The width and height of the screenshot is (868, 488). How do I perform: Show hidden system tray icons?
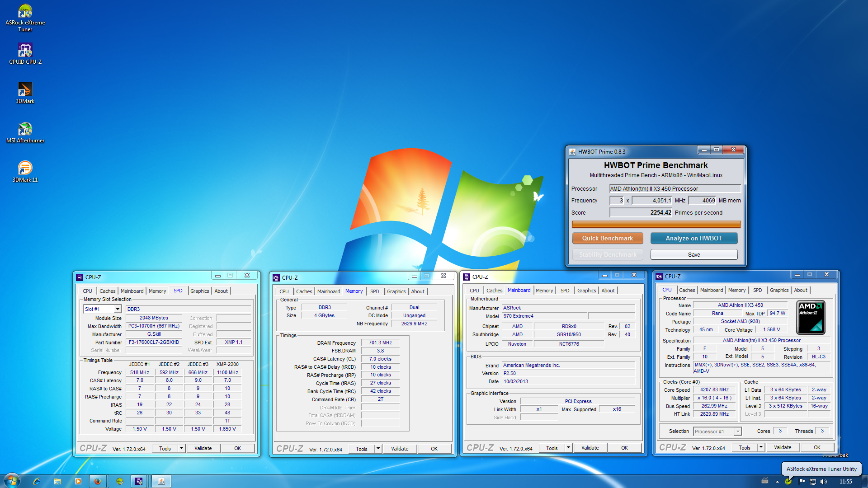point(777,482)
